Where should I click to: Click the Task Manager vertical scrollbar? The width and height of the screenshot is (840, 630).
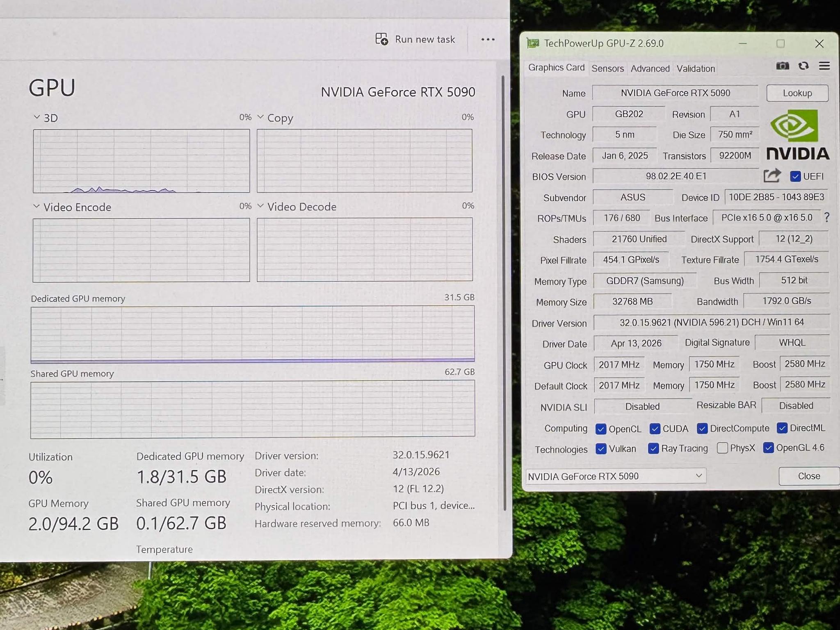(x=504, y=293)
